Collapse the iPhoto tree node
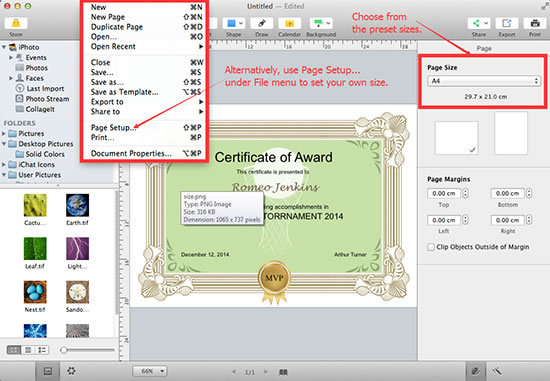The height and width of the screenshot is (381, 550). (4, 47)
